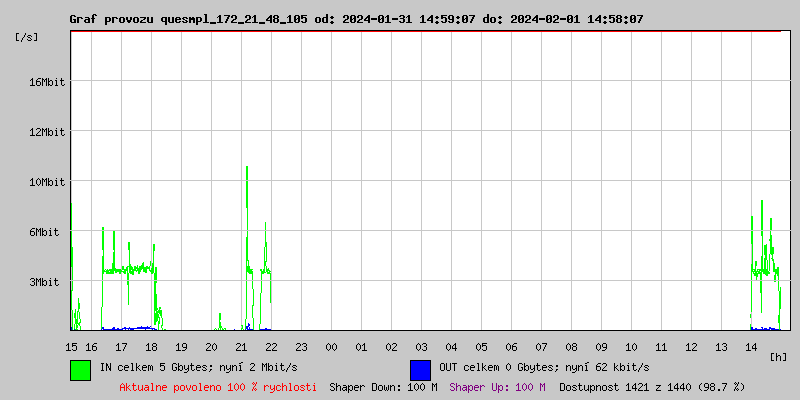Select hour 14 on the time axis
Screen dimensions: 800x400
[751, 347]
